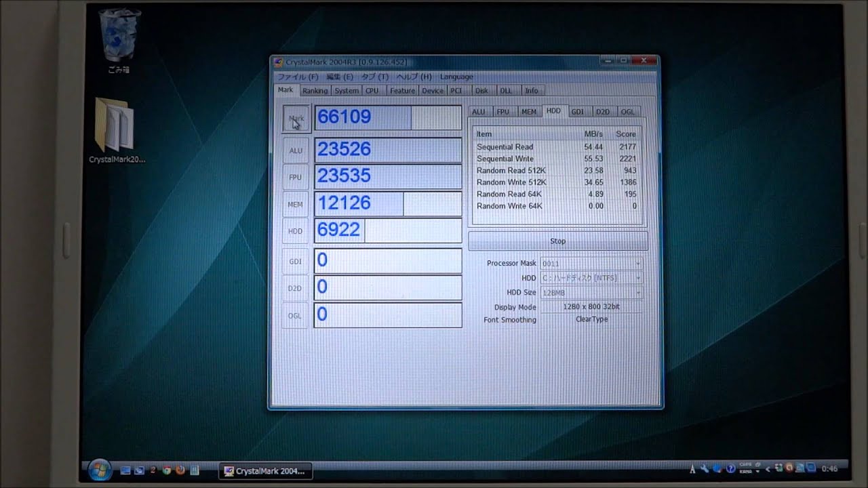Launch Firefox from the quick launch
Viewport: 868px width, 488px height.
click(180, 470)
